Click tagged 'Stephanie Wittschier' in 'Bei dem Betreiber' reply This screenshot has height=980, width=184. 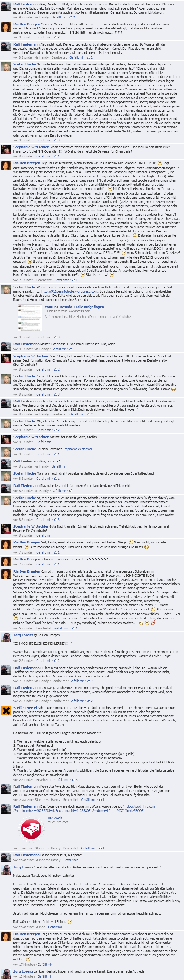point(77,449)
